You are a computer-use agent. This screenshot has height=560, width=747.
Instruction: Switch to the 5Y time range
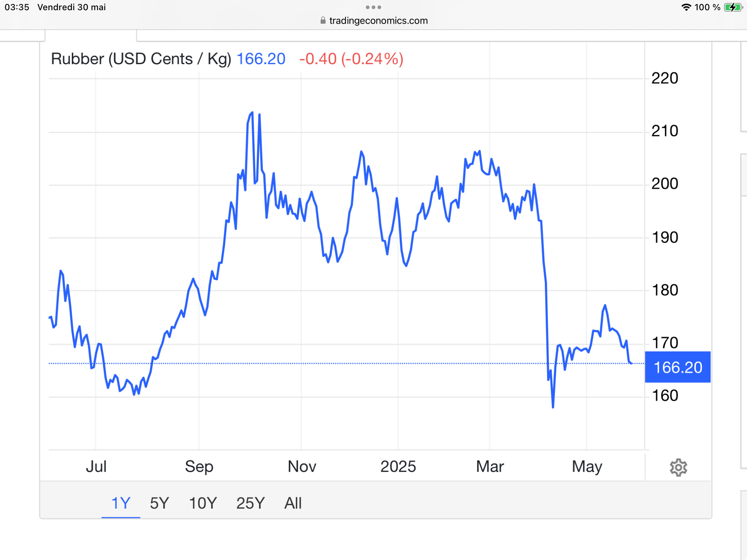[159, 503]
